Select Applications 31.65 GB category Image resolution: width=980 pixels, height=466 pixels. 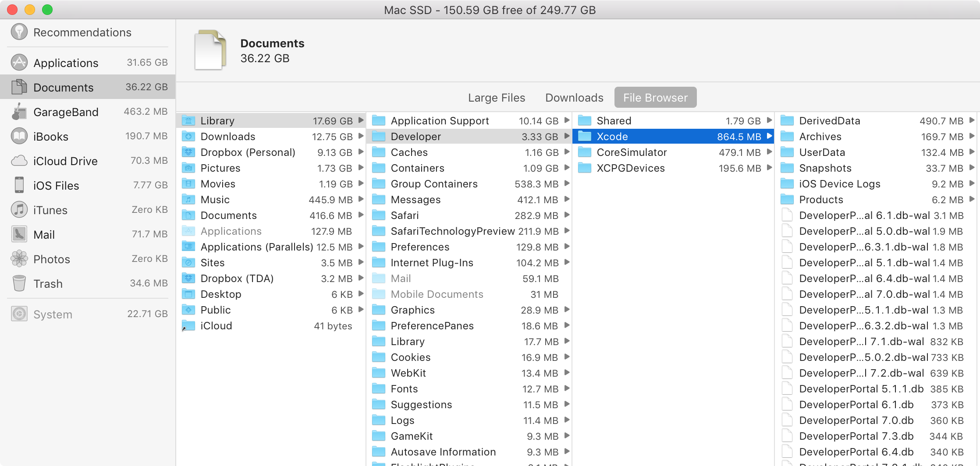pos(88,63)
